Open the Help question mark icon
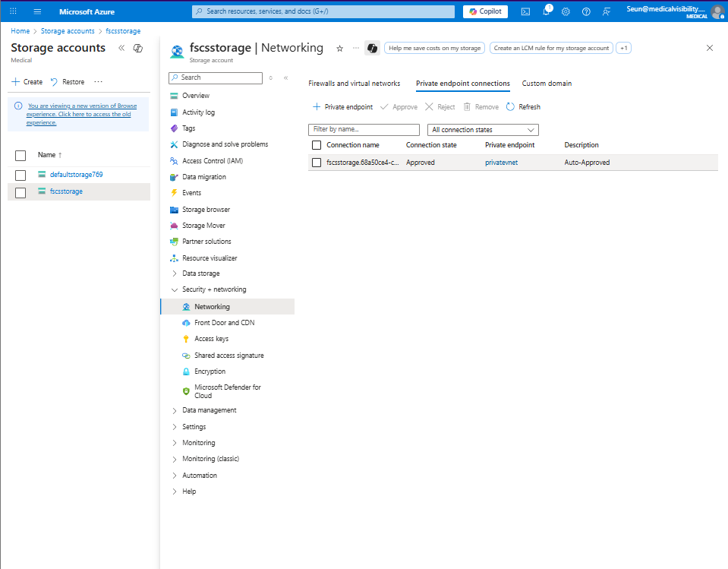Screen dimensions: 728x569 pyautogui.click(x=586, y=11)
